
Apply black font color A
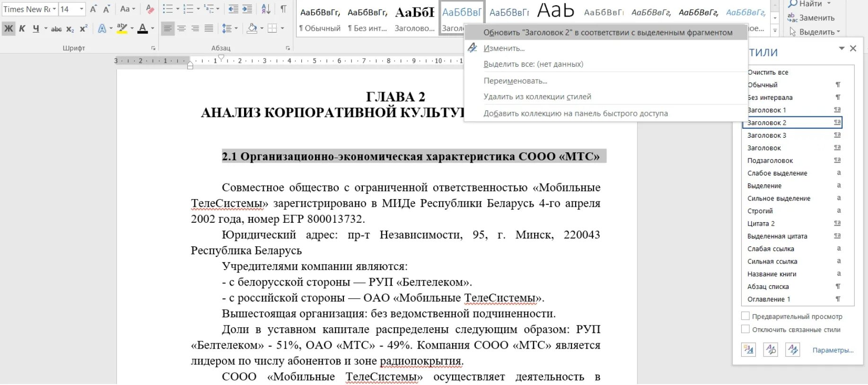coord(142,29)
